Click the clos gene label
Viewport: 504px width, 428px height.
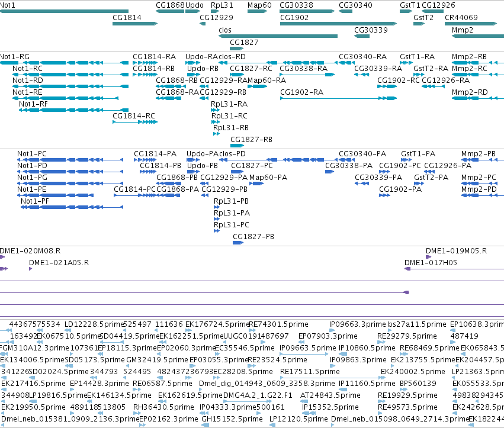click(x=224, y=30)
